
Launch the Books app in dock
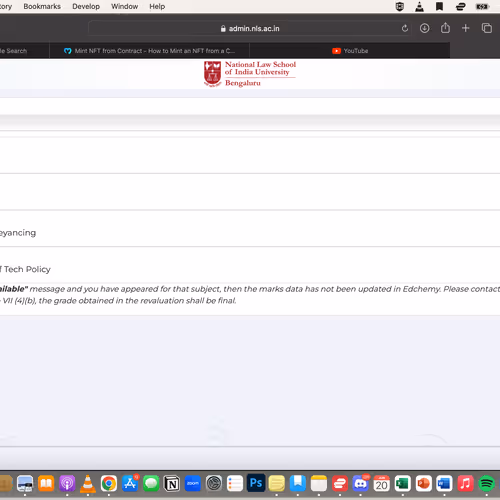point(46,483)
